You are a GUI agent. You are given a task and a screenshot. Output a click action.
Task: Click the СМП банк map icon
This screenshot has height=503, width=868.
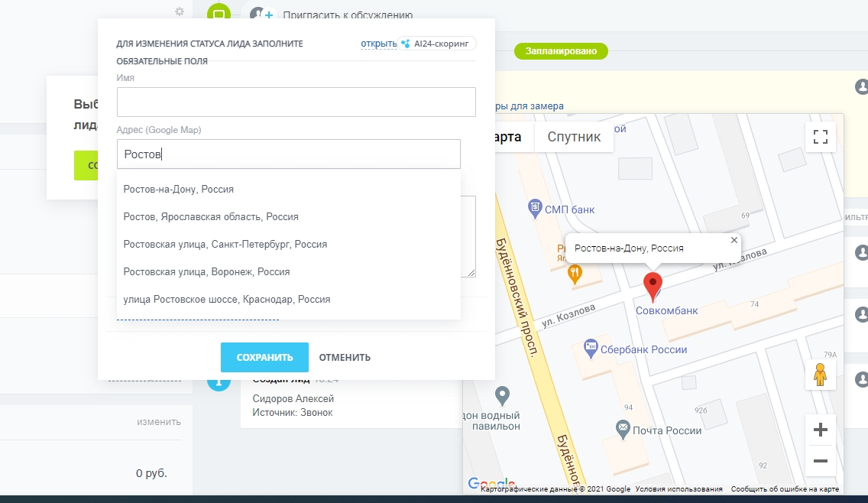point(535,208)
